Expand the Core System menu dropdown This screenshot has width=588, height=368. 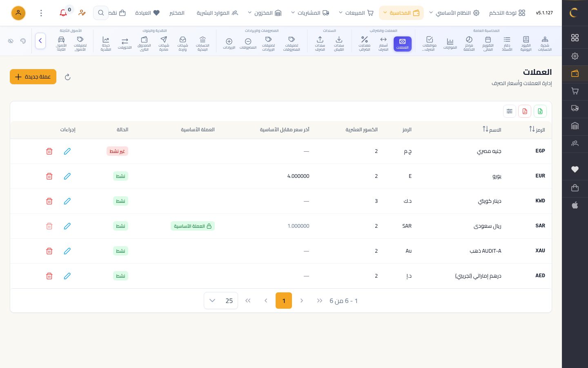(454, 13)
